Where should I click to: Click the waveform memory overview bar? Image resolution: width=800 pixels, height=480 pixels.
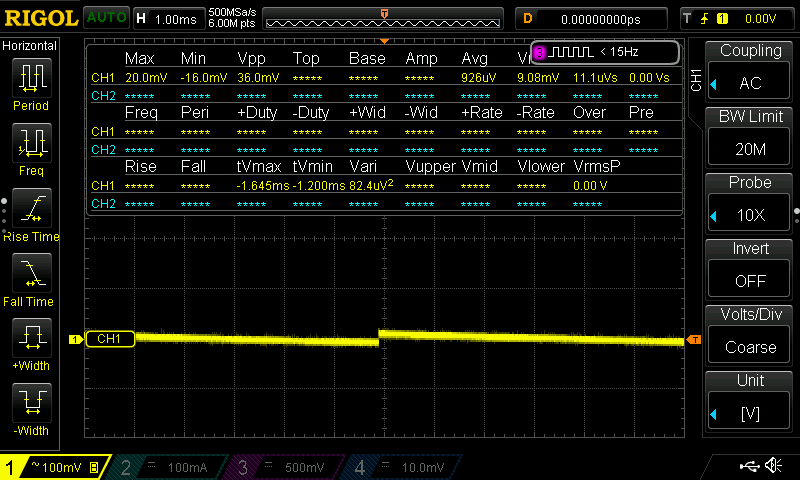(x=383, y=19)
